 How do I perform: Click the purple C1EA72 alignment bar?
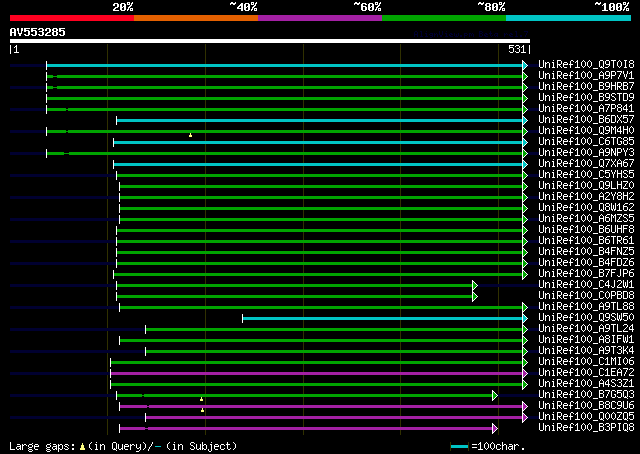[316, 374]
